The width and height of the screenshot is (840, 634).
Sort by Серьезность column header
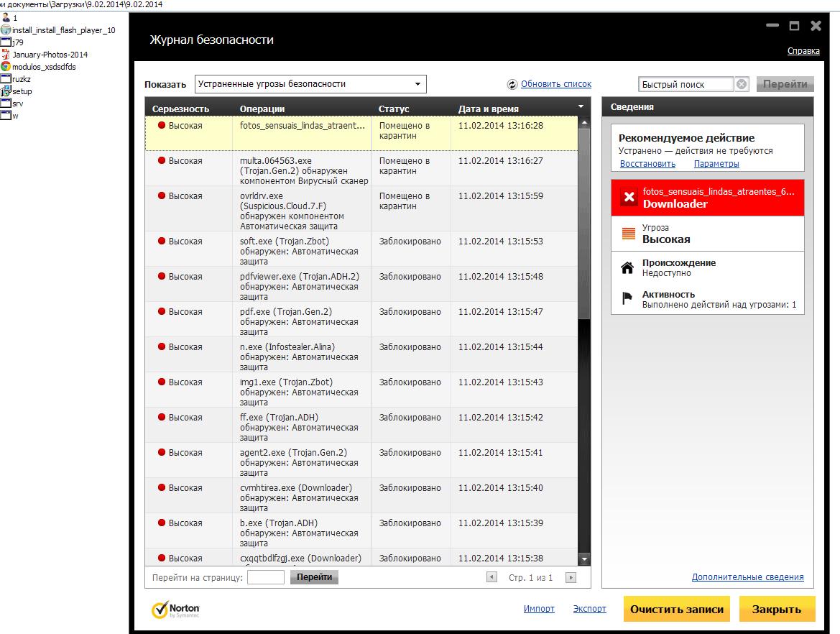181,109
